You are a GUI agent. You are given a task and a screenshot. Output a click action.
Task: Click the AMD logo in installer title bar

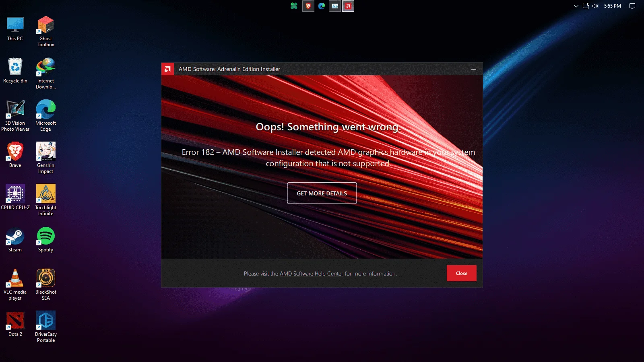[167, 69]
